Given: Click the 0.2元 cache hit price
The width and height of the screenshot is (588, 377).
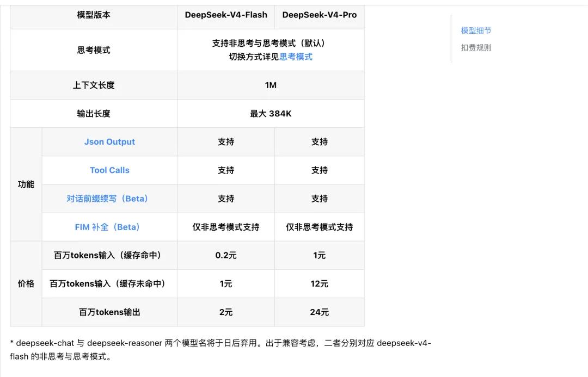Looking at the screenshot, I should click(226, 256).
